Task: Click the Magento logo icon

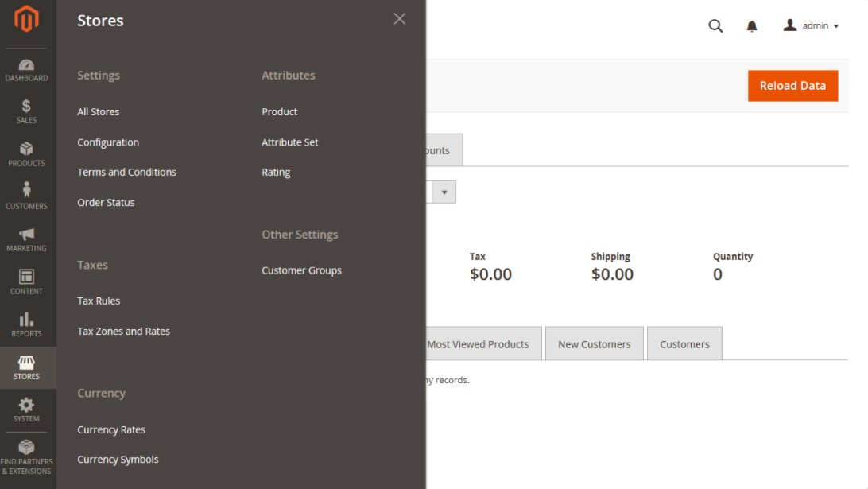Action: (x=26, y=19)
